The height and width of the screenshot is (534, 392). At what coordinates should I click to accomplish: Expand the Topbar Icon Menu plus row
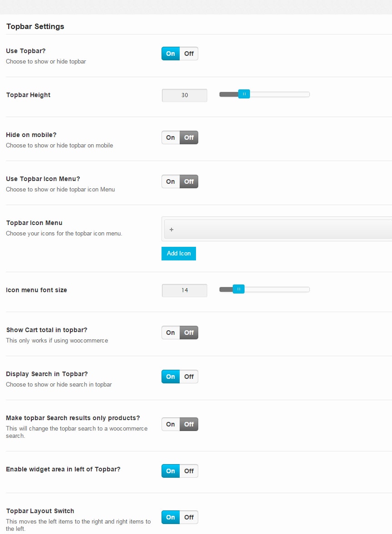coord(171,230)
